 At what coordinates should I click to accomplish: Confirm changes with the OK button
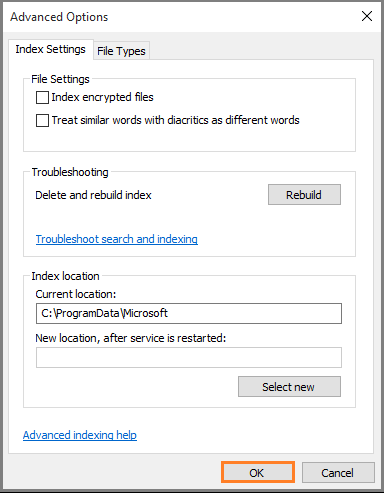(x=257, y=472)
